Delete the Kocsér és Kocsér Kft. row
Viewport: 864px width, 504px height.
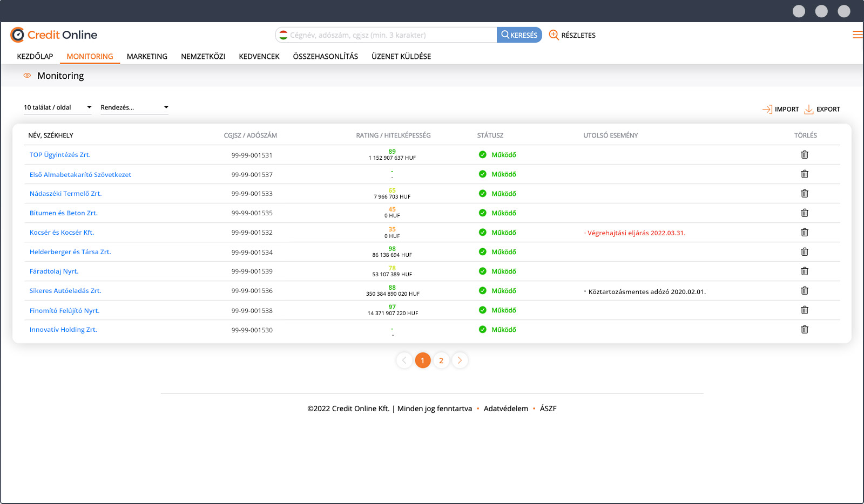(x=805, y=232)
